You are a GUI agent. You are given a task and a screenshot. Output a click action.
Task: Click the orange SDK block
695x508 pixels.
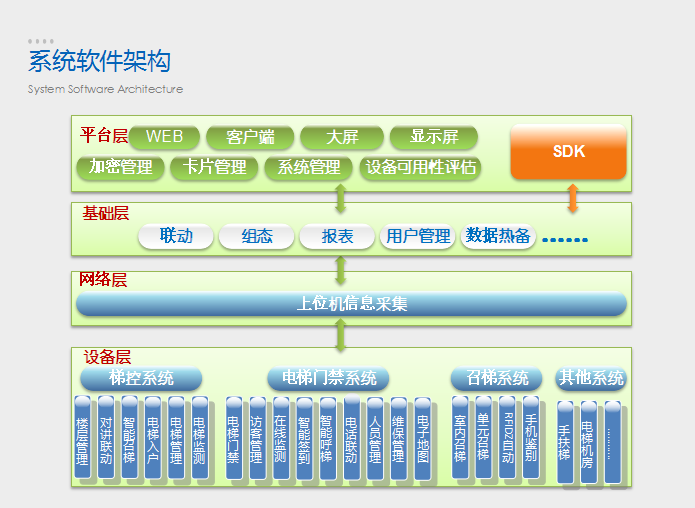[x=569, y=152]
